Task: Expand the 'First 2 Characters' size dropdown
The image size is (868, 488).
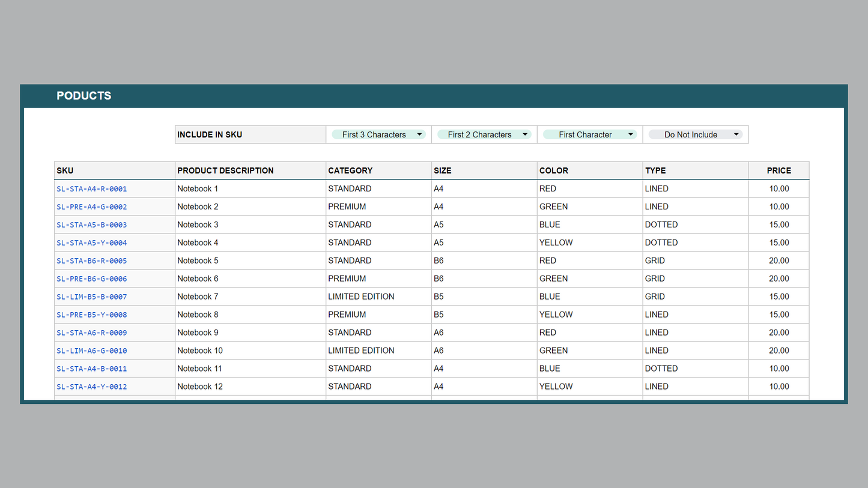Action: (484, 134)
